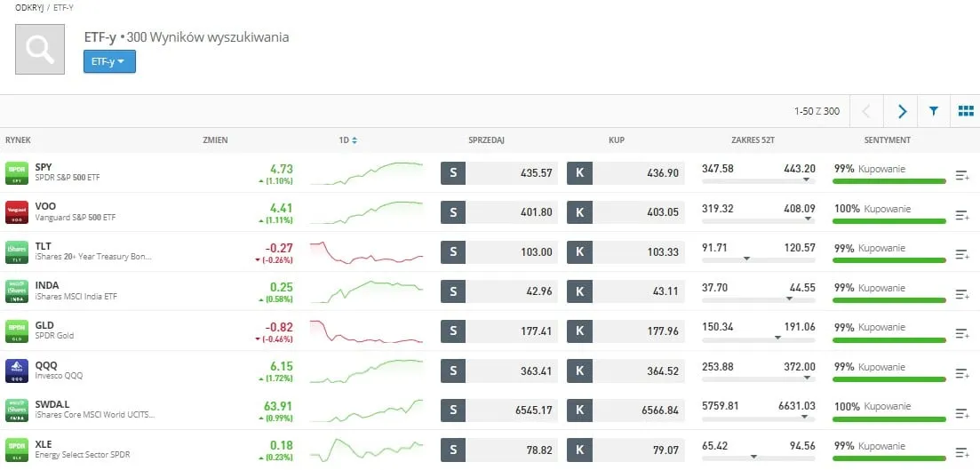Buy TLT at 103.33
The width and height of the screenshot is (980, 470).
pos(625,251)
